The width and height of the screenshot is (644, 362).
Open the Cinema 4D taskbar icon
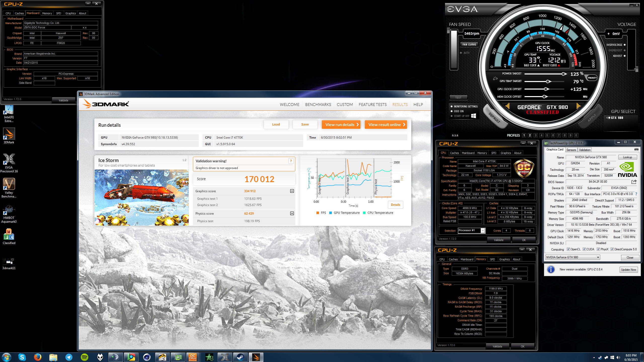147,357
